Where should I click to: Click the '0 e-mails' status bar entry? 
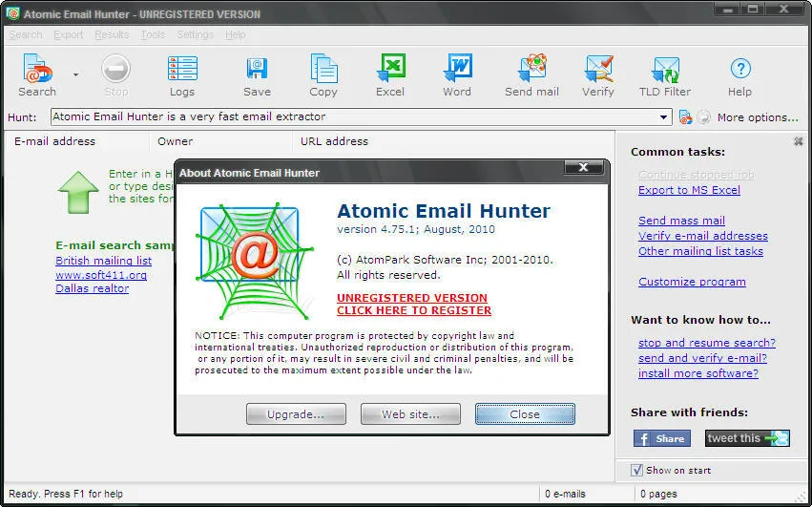(x=566, y=494)
